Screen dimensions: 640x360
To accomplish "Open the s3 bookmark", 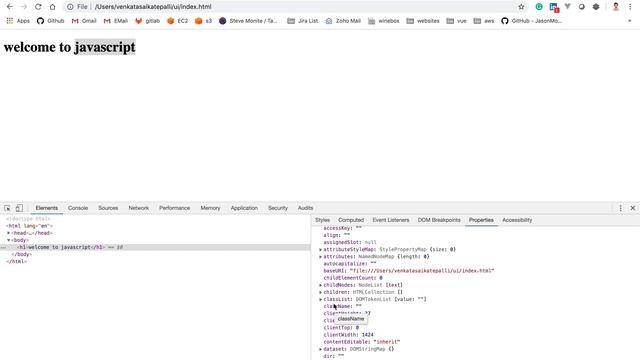I will click(203, 21).
